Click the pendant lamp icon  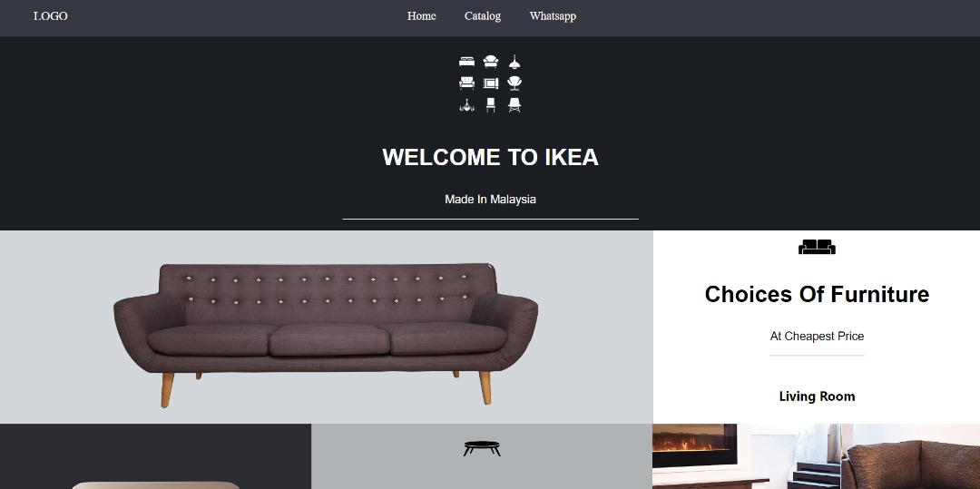click(514, 61)
